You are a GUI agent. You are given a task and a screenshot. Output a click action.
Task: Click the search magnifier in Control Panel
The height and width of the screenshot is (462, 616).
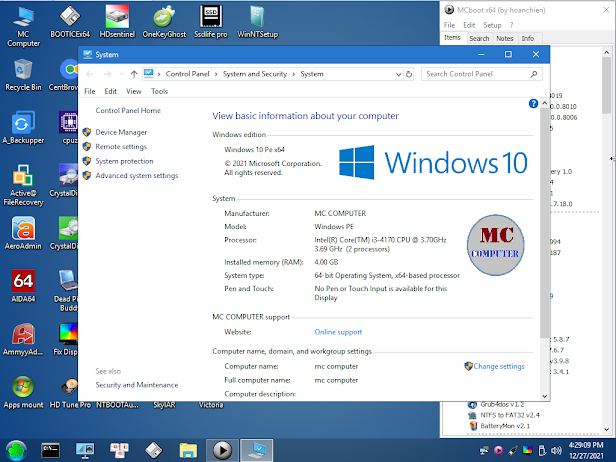(x=534, y=74)
